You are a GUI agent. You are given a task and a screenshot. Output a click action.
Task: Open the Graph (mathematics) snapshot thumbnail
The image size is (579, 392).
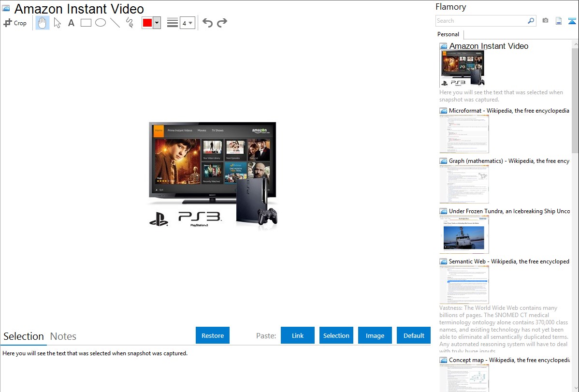coord(464,184)
